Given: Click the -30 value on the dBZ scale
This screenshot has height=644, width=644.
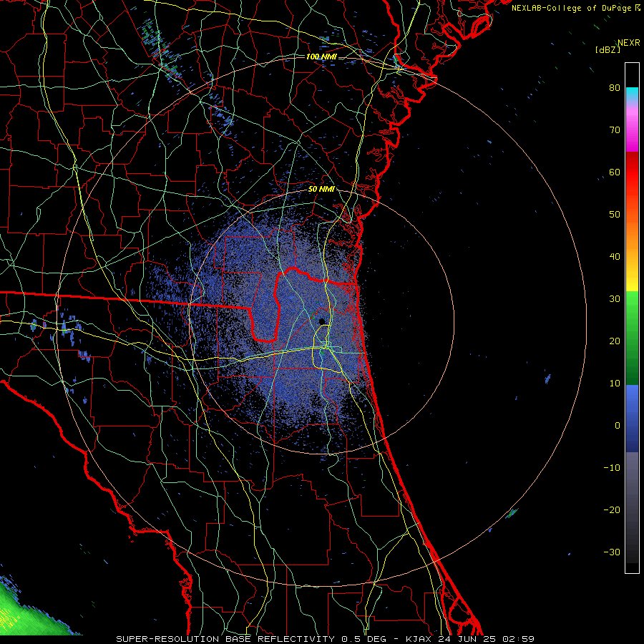Looking at the screenshot, I should [x=612, y=552].
